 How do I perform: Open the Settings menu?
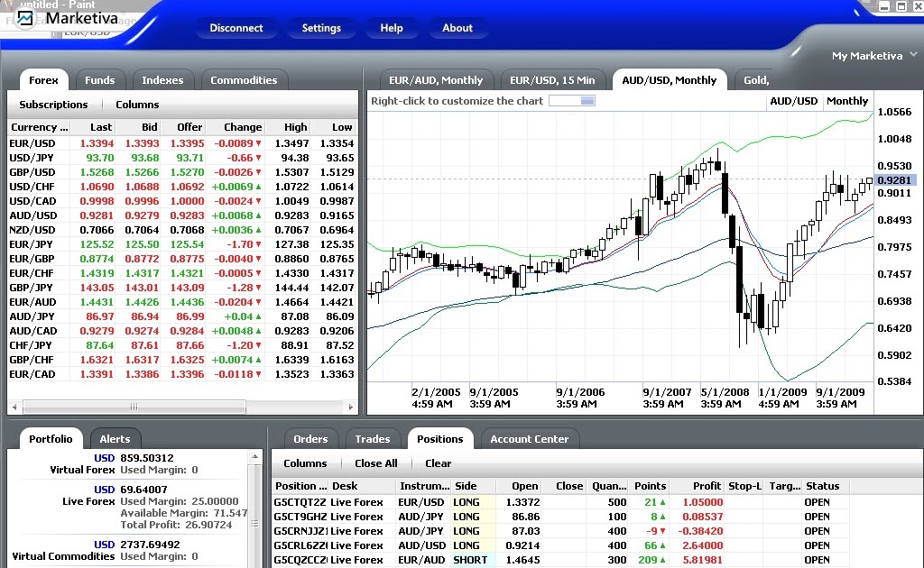321,28
